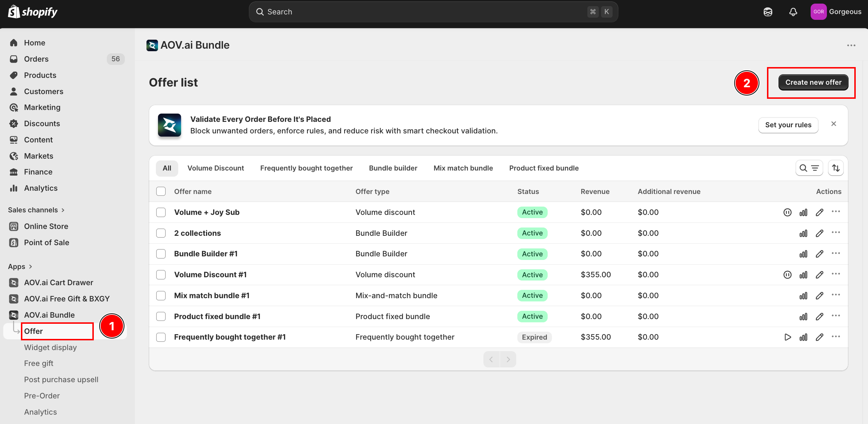Image resolution: width=868 pixels, height=424 pixels.
Task: Check the Mix match bundle #1 offer
Action: (x=161, y=296)
